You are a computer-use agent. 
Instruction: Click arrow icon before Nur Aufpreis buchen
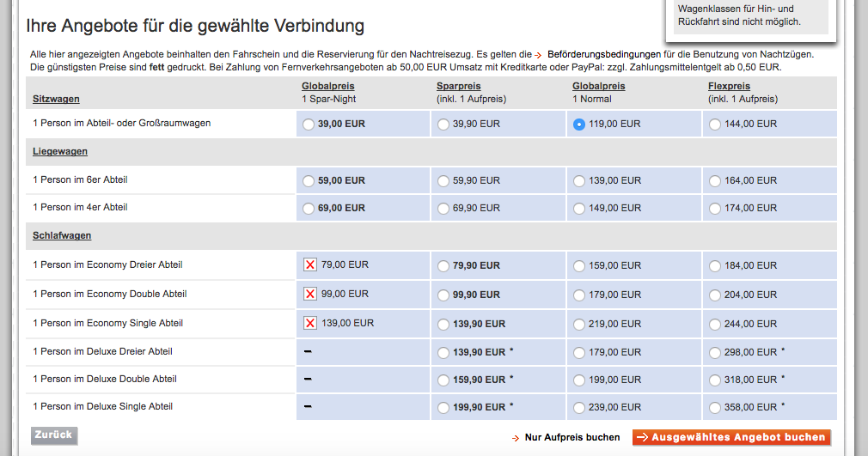pyautogui.click(x=515, y=438)
